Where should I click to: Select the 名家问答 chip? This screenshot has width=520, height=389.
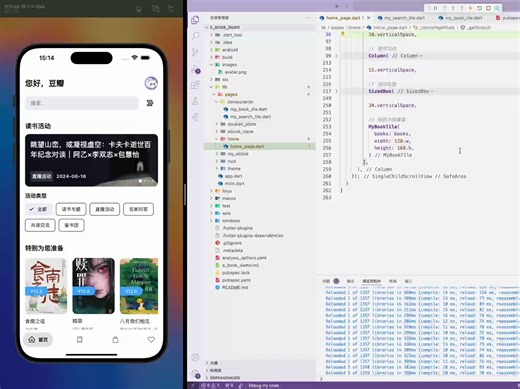click(x=138, y=209)
